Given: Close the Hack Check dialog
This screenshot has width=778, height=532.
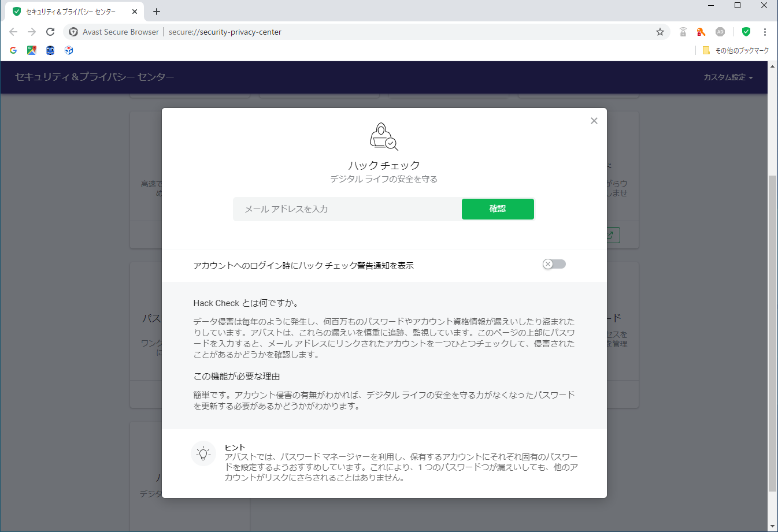Looking at the screenshot, I should (594, 120).
